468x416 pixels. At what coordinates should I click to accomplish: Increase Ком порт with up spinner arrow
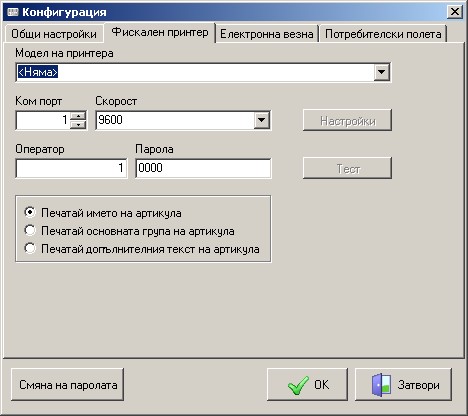click(x=78, y=116)
